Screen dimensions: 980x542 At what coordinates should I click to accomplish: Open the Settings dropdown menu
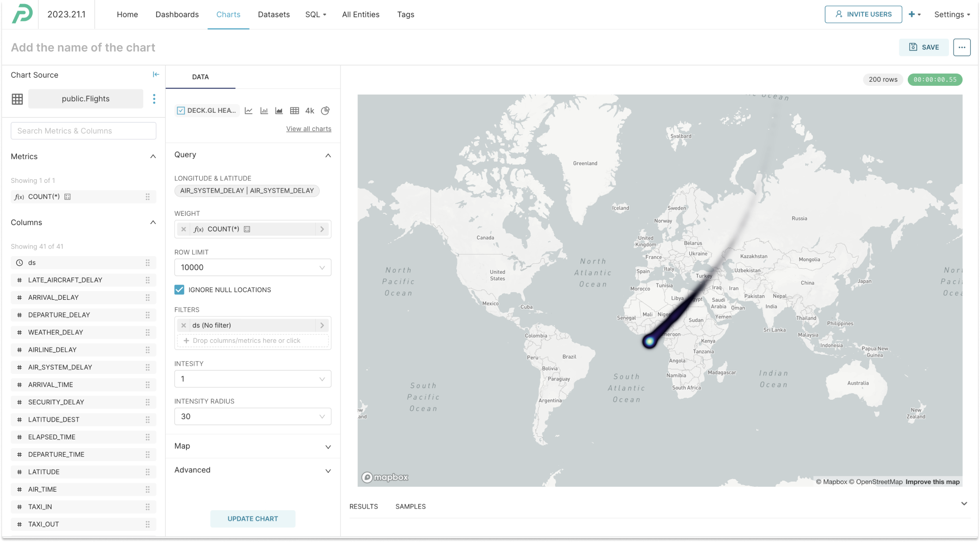(952, 14)
